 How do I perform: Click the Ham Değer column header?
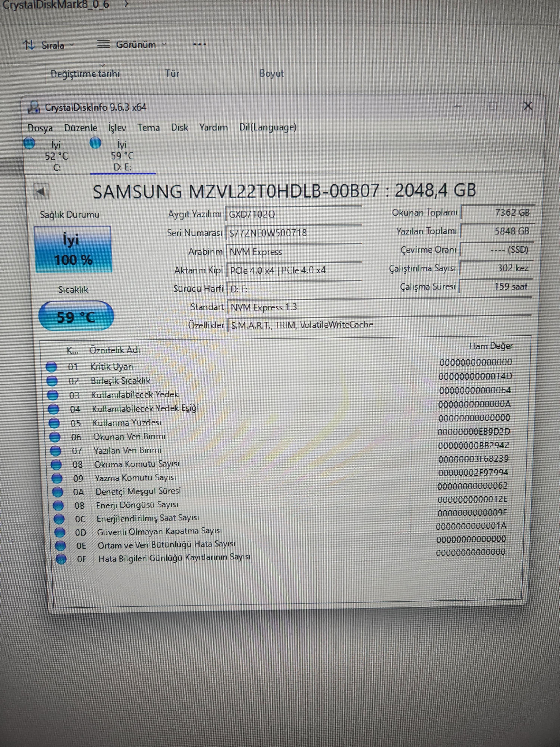(491, 346)
